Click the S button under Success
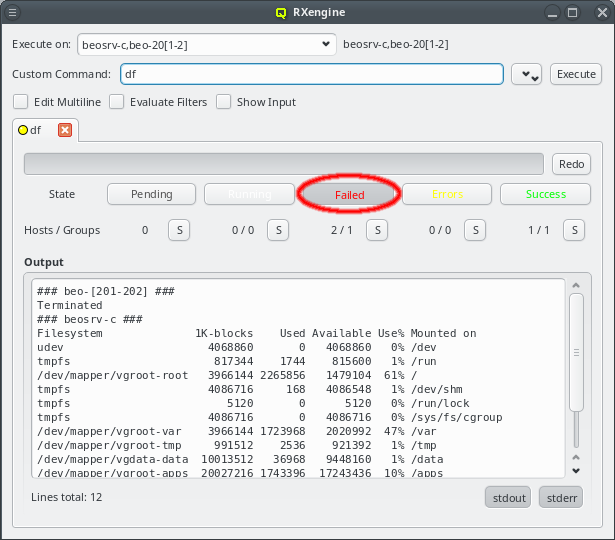The width and height of the screenshot is (615, 540). pyautogui.click(x=574, y=230)
